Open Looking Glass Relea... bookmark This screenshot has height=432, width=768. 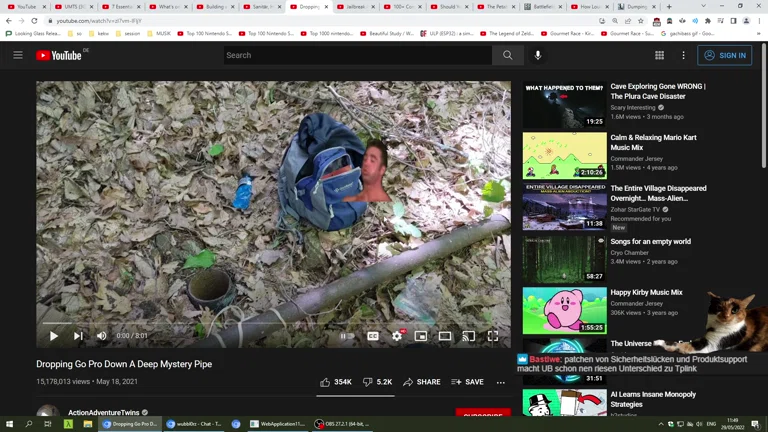(33, 34)
